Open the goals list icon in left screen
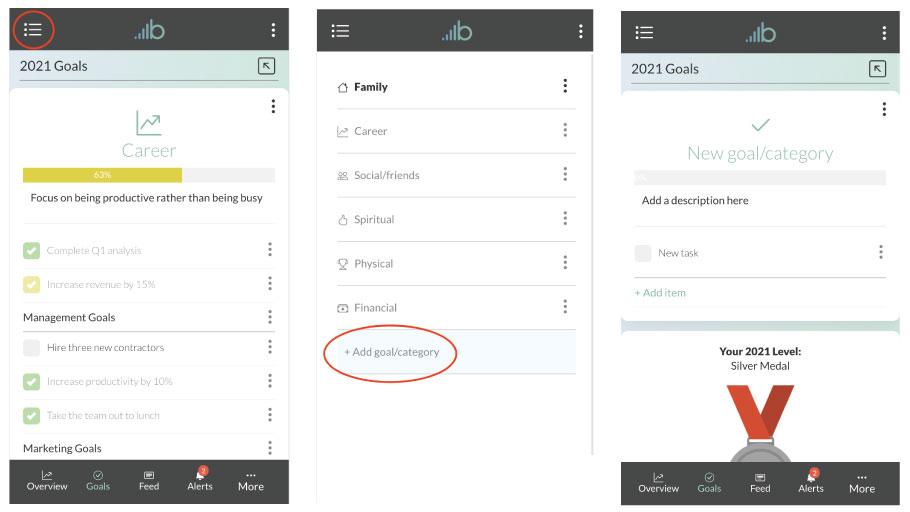Screen dimensions: 910x512 coord(33,30)
